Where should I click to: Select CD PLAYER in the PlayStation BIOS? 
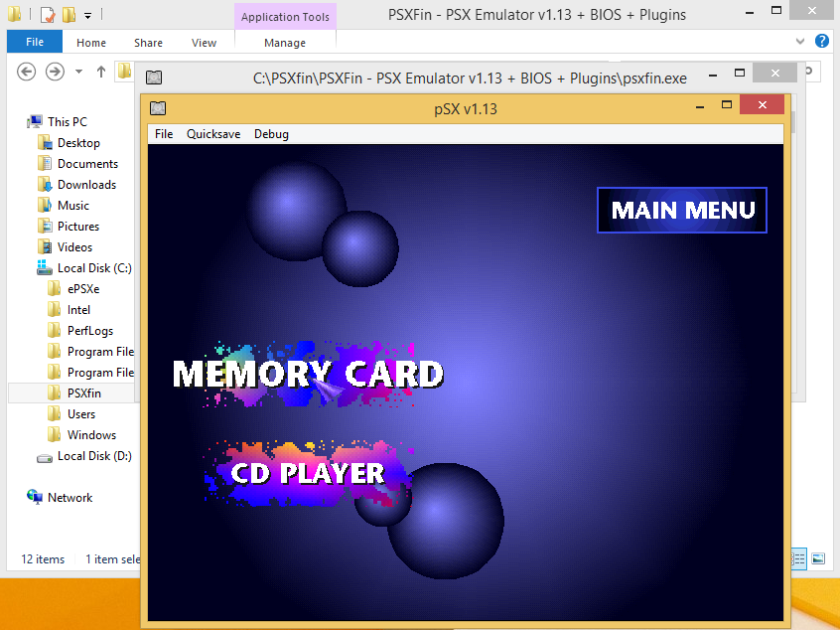tap(308, 473)
